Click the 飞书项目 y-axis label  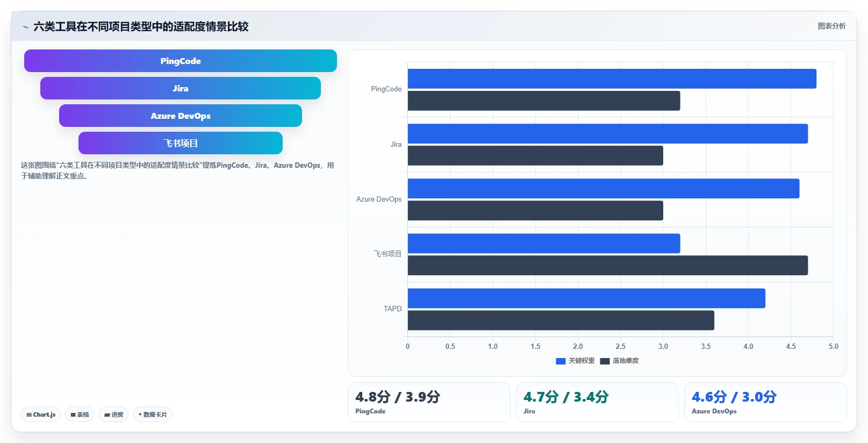(x=388, y=254)
